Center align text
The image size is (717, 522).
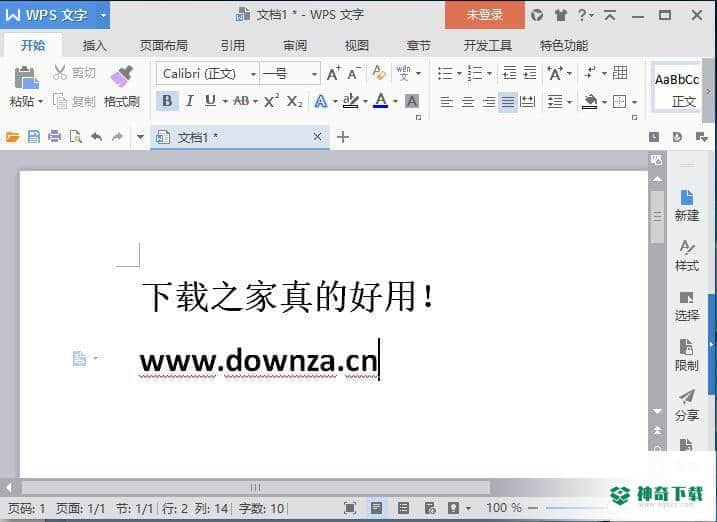pyautogui.click(x=467, y=101)
